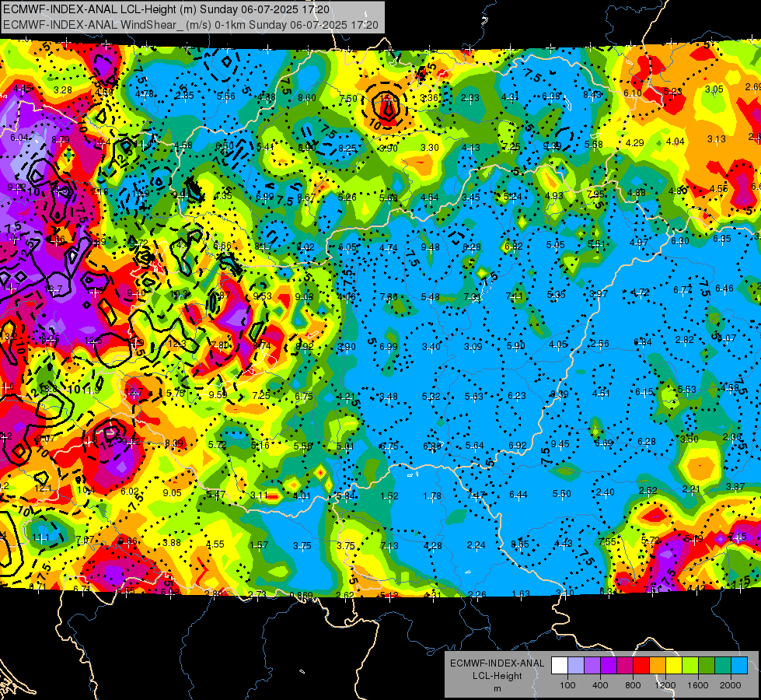The height and width of the screenshot is (700, 761).
Task: Click the grid value 6.23 on the map
Action: point(516,396)
